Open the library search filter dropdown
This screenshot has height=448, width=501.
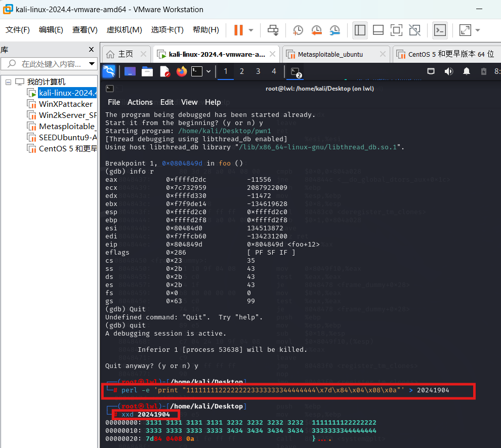click(92, 64)
